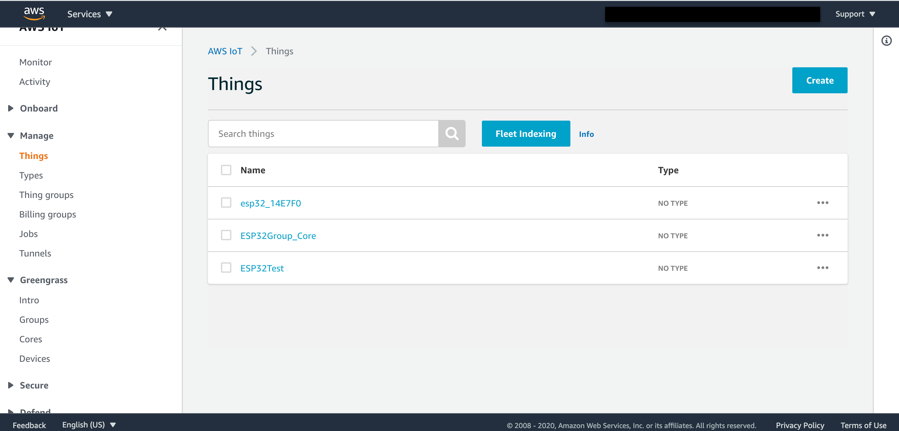The width and height of the screenshot is (899, 431).
Task: Open Thing groups in the sidebar
Action: point(46,195)
